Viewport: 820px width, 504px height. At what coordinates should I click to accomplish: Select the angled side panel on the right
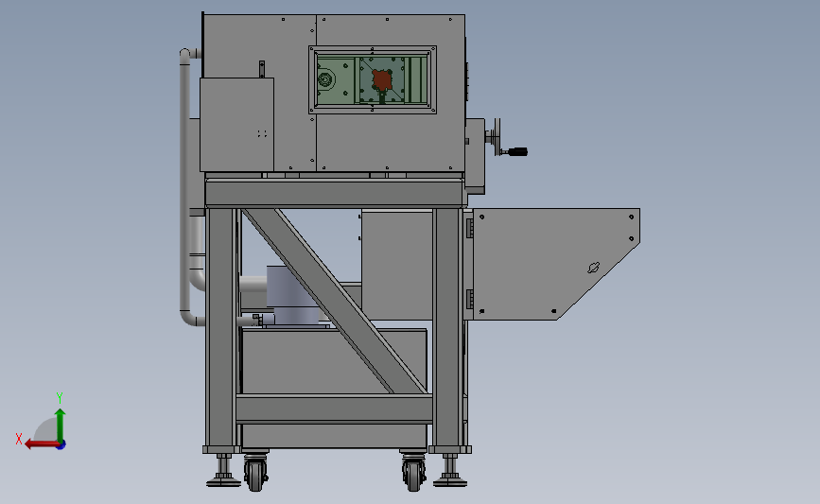[x=556, y=264]
